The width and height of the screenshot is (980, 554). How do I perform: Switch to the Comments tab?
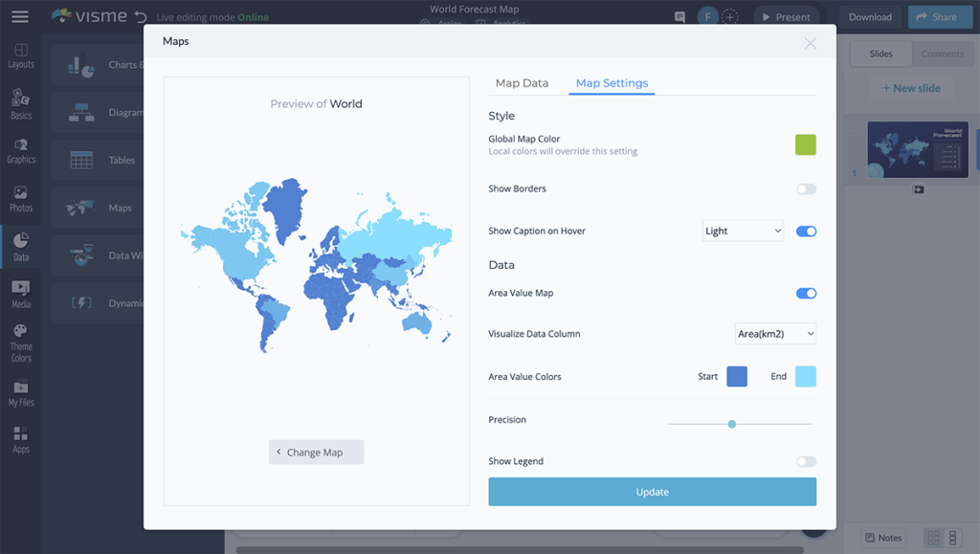(943, 53)
